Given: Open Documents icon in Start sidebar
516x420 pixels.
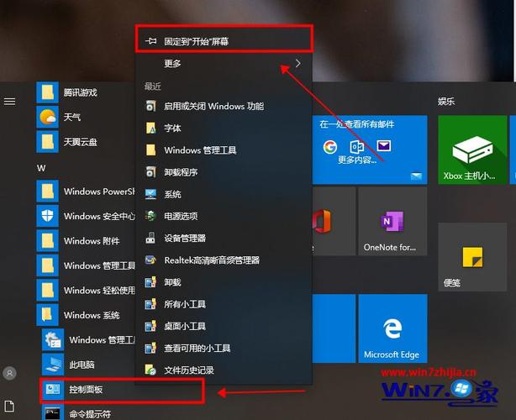Looking at the screenshot, I should 9,407.
